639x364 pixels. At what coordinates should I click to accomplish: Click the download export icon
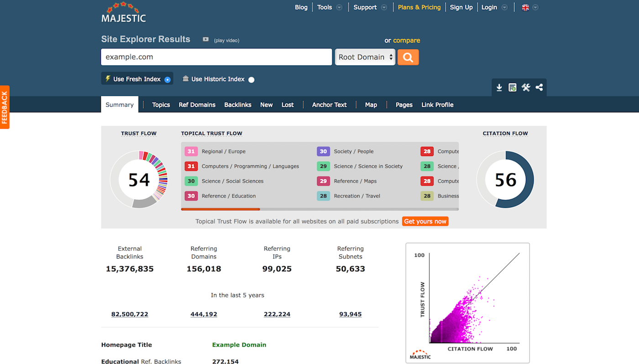click(499, 88)
